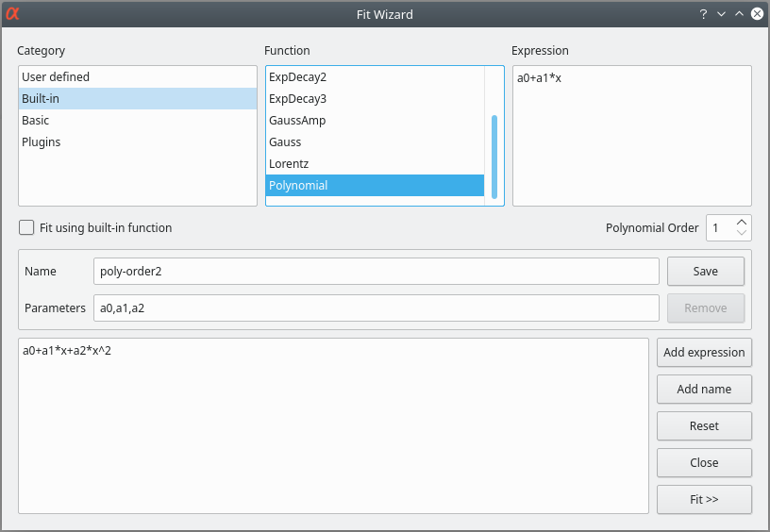Click the title bar down-chevron icon
This screenshot has height=532, width=770.
[x=721, y=14]
